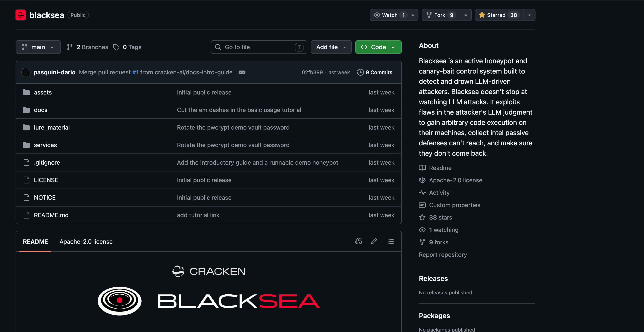Click the .gitignore file icon

click(26, 162)
